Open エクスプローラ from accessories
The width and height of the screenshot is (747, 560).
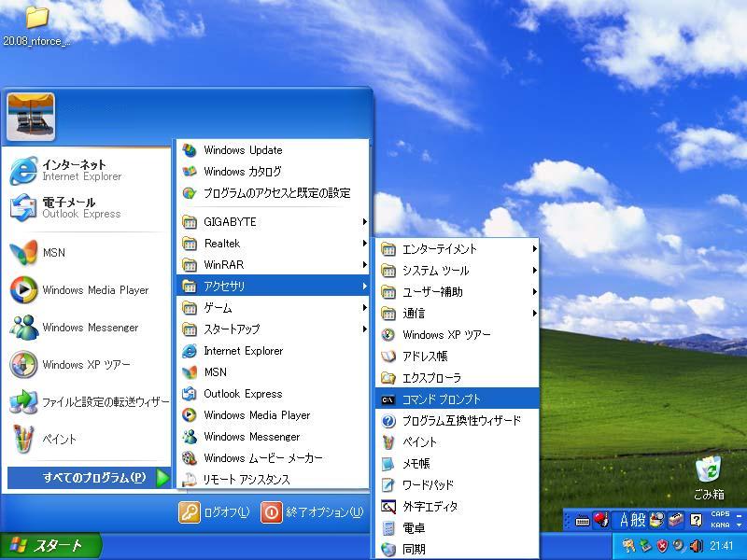click(458, 378)
